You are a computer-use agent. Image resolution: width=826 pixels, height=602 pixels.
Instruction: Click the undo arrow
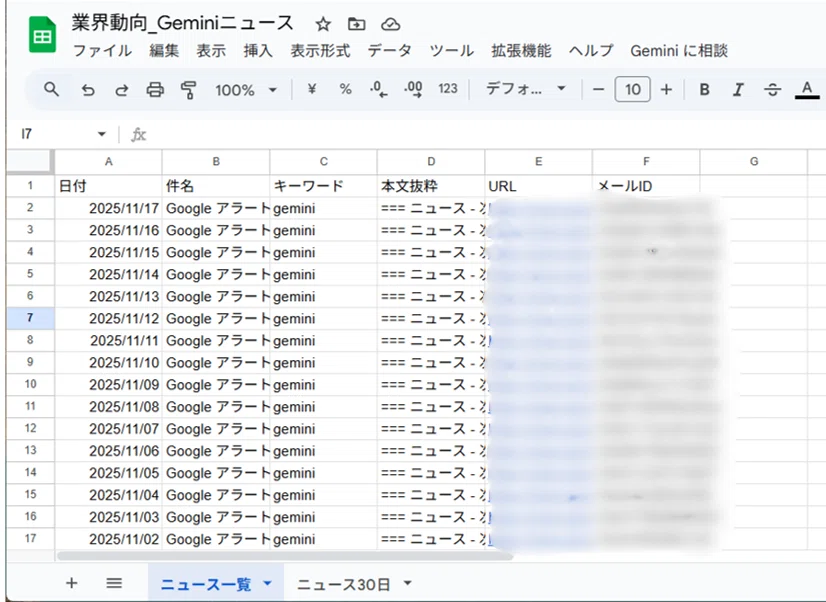pyautogui.click(x=88, y=90)
